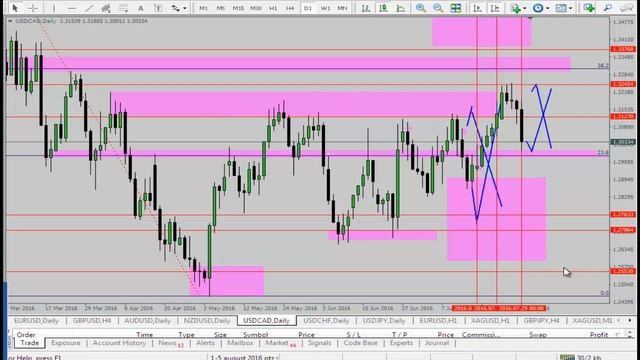Switch to the XAGUSD,H1 chart tab
640x360 pixels.
click(x=490, y=321)
